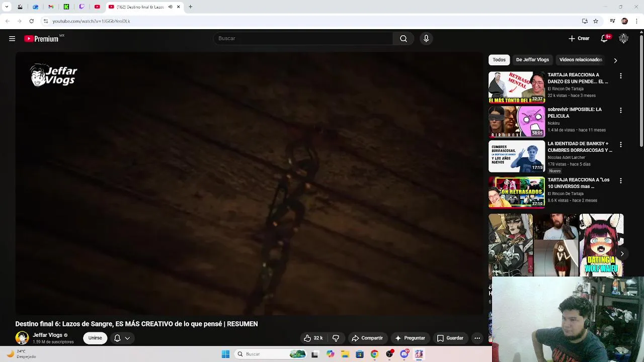Open the YouTube account avatar menu
This screenshot has width=644, height=362.
pos(623,39)
